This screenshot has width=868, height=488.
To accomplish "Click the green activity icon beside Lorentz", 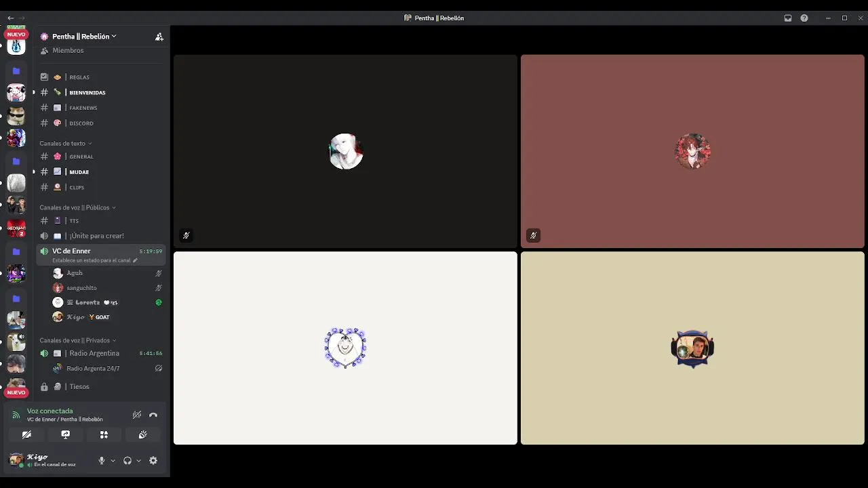I will pyautogui.click(x=159, y=302).
